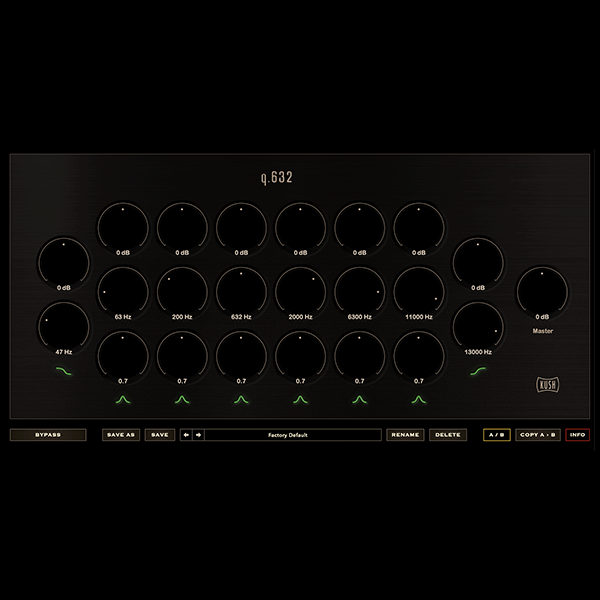Click the bell curve icon under 2000 Hz band
Viewport: 600px width, 600px height.
[x=300, y=400]
